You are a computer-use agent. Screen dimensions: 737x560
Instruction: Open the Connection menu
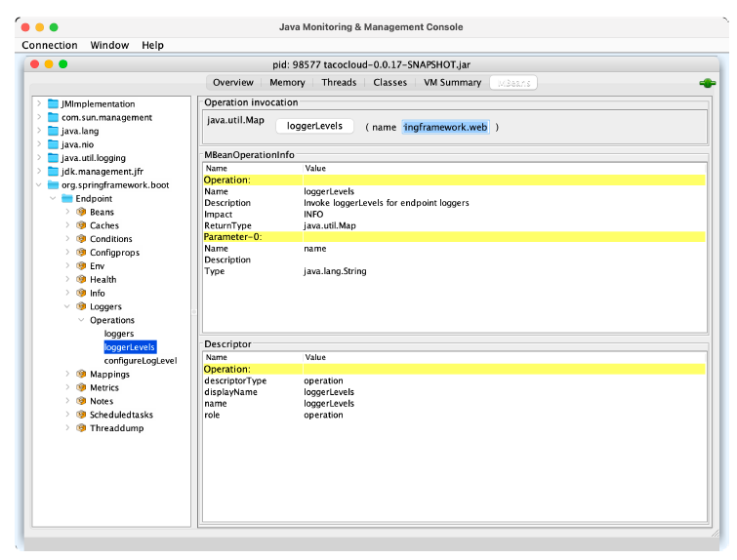50,45
